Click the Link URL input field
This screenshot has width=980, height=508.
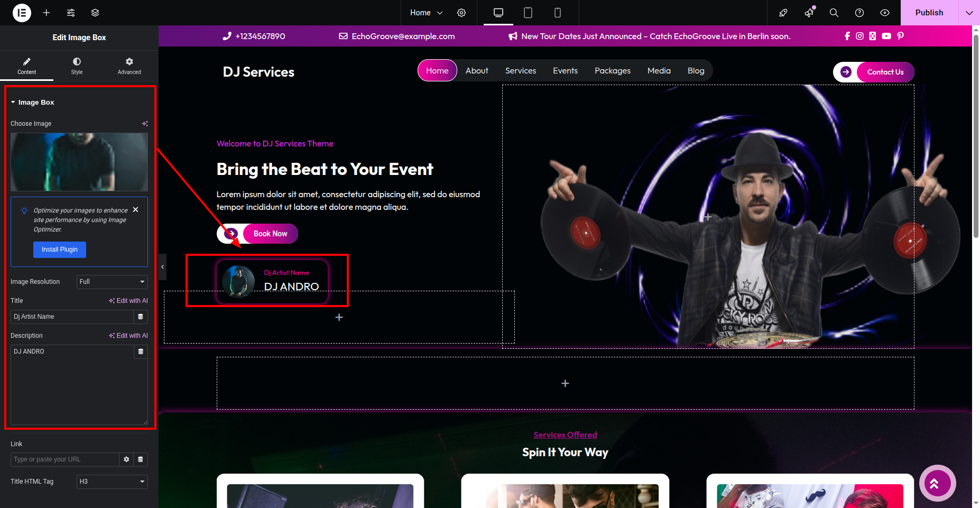[64, 459]
